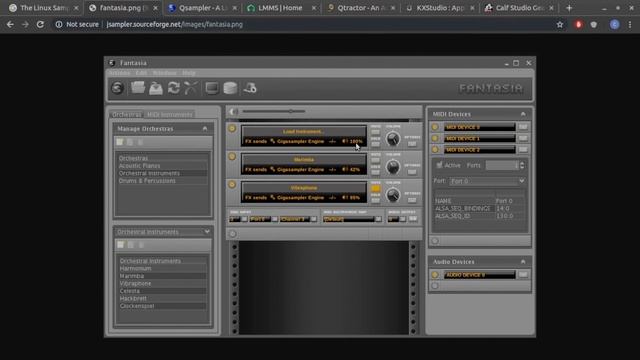Open the MIDI port dropdown in Vibraphone channel options
The height and width of the screenshot is (360, 640).
263,219
